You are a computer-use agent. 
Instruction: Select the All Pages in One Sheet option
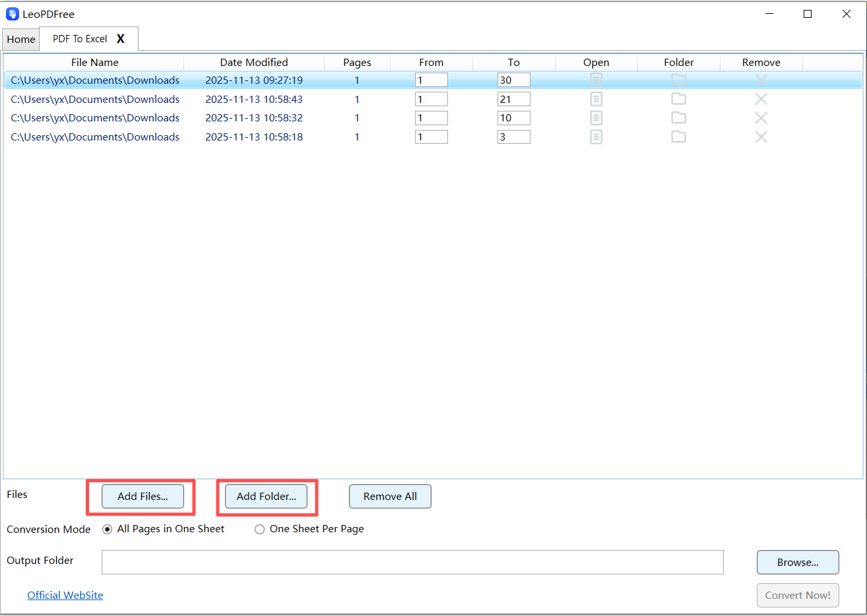(107, 529)
